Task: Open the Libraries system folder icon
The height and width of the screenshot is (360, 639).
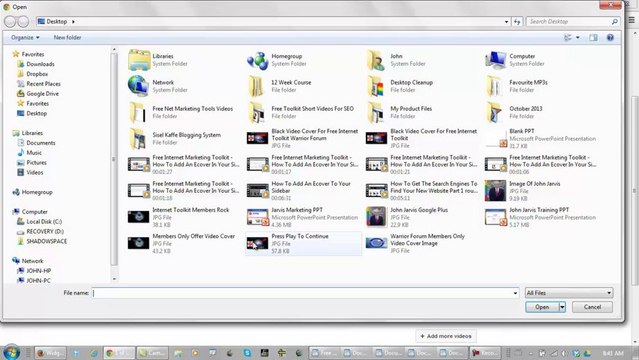Action: (x=139, y=60)
